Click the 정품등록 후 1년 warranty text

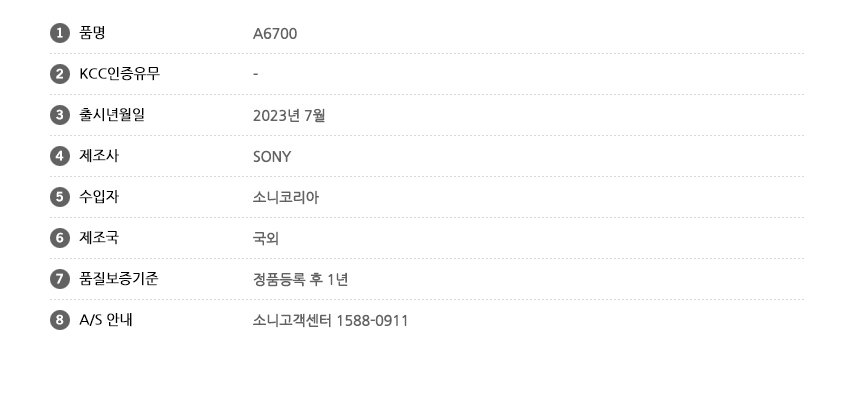click(301, 279)
